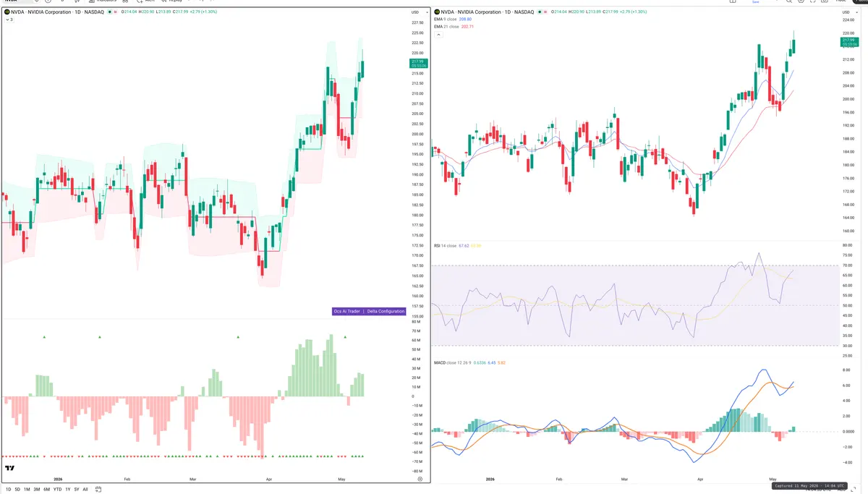Click Apr label on left chart time axis
The height and width of the screenshot is (494, 868).
pyautogui.click(x=269, y=479)
